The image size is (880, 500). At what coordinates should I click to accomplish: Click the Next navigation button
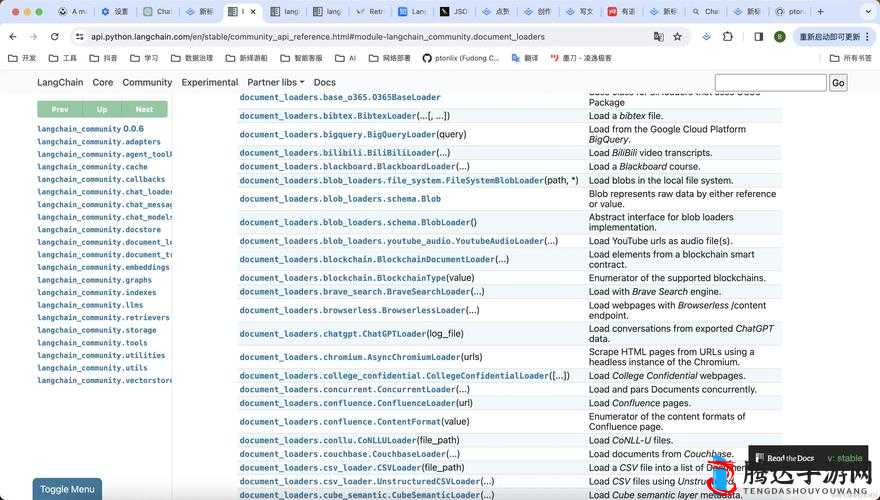(x=144, y=109)
